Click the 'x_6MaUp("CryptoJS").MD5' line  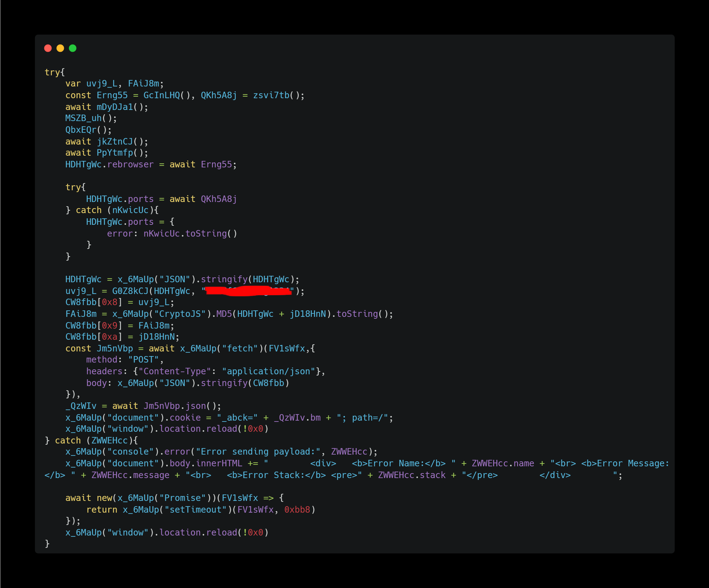click(229, 314)
